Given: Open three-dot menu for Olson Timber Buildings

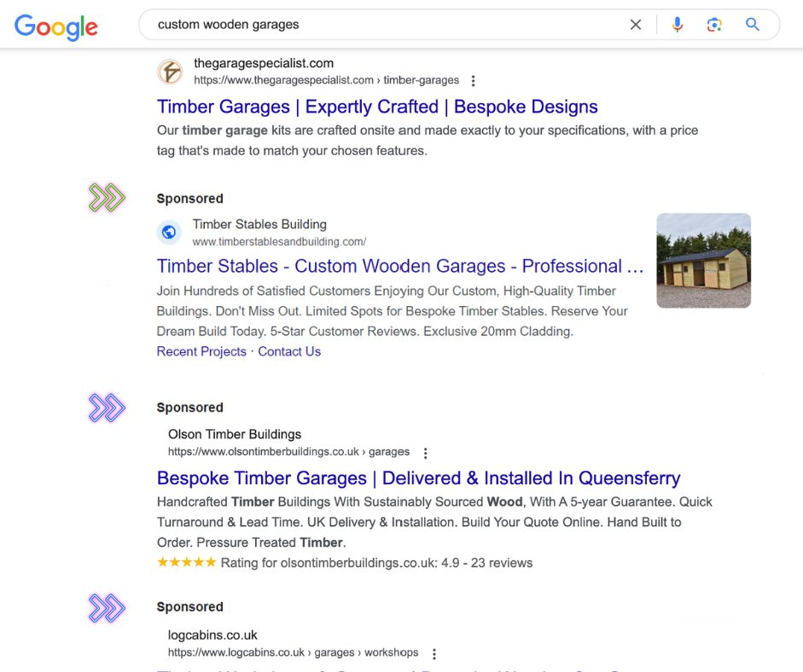Looking at the screenshot, I should click(426, 453).
